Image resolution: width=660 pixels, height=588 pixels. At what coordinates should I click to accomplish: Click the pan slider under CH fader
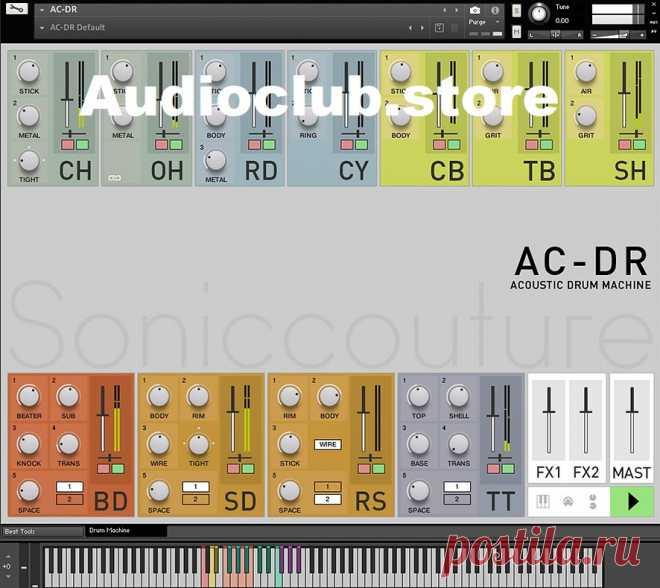[x=70, y=134]
